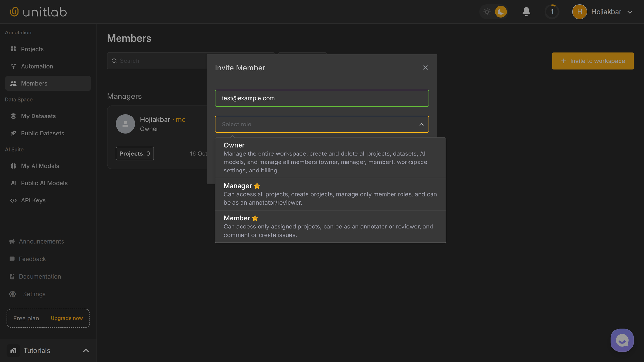Choose the Member role option
This screenshot has width=644, height=362.
(330, 226)
